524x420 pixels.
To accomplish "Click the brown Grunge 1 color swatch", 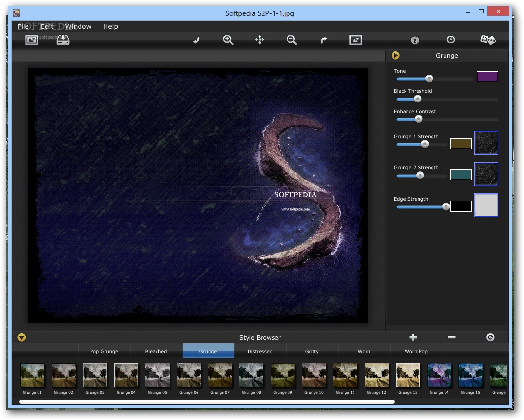I will click(461, 143).
